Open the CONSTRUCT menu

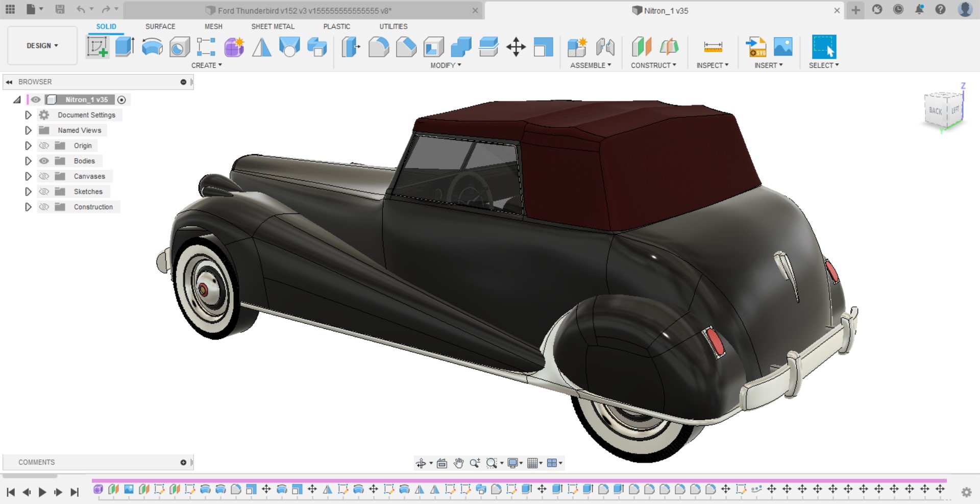653,65
